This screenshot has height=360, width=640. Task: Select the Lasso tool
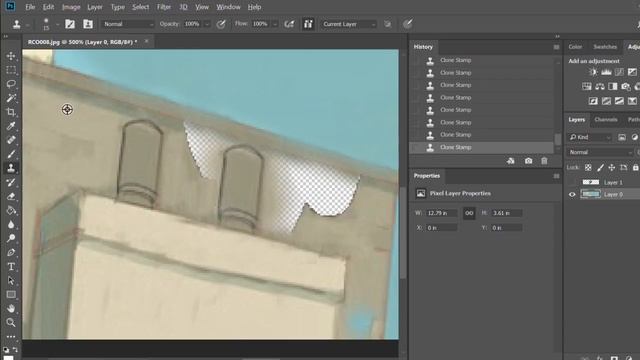(x=11, y=84)
